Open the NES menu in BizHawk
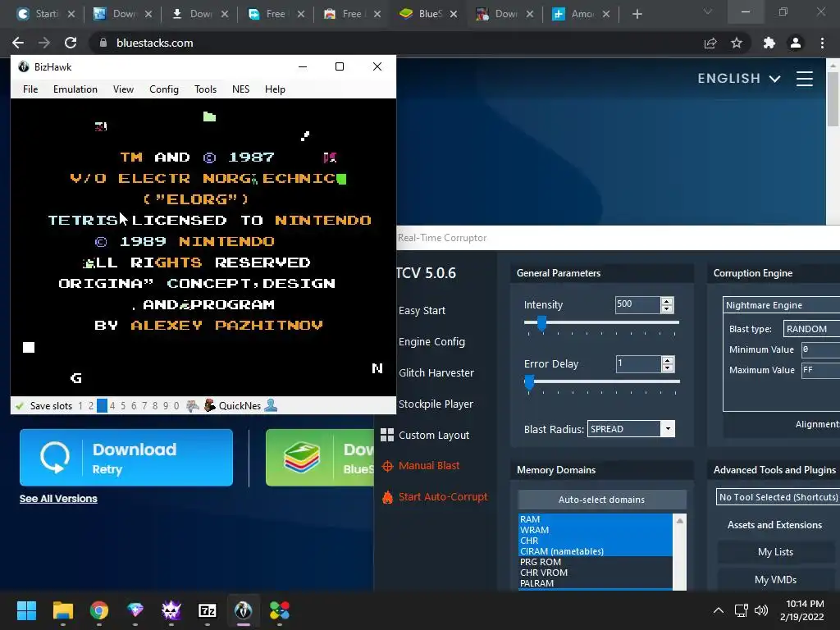 point(240,89)
